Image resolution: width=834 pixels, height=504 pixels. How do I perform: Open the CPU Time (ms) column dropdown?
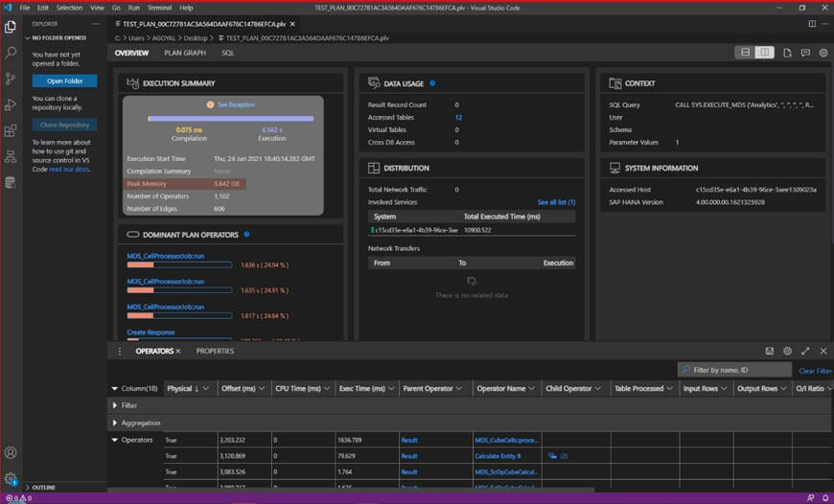(x=327, y=389)
